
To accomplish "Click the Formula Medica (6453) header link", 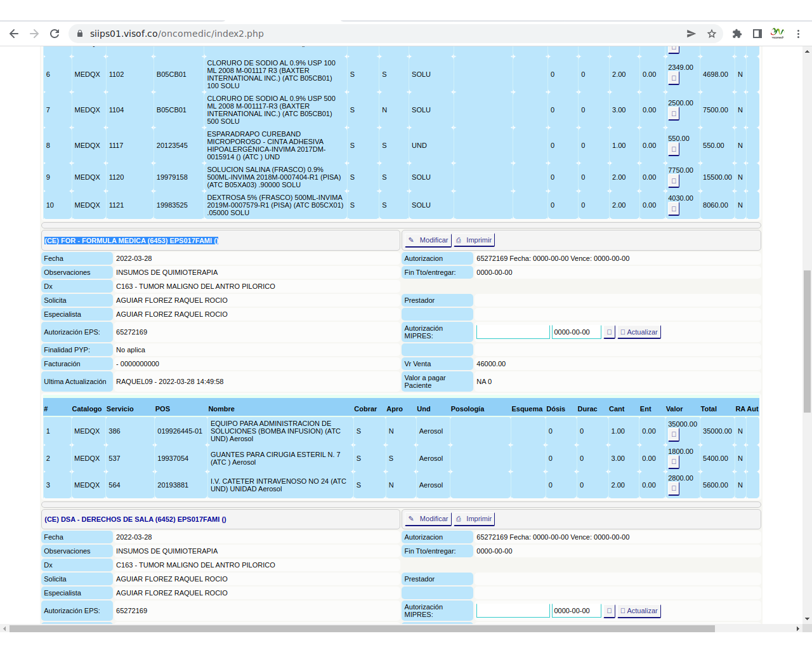I will click(x=131, y=241).
